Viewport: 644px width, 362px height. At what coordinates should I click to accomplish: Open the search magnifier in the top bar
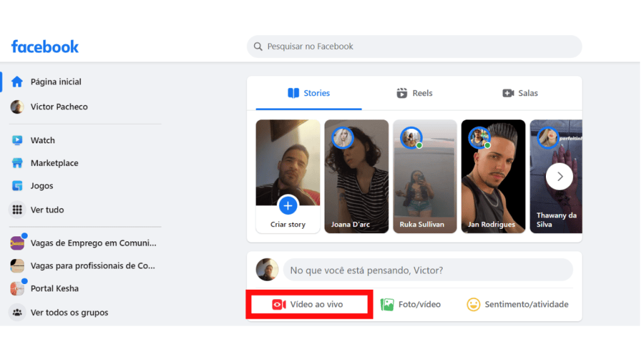(258, 46)
